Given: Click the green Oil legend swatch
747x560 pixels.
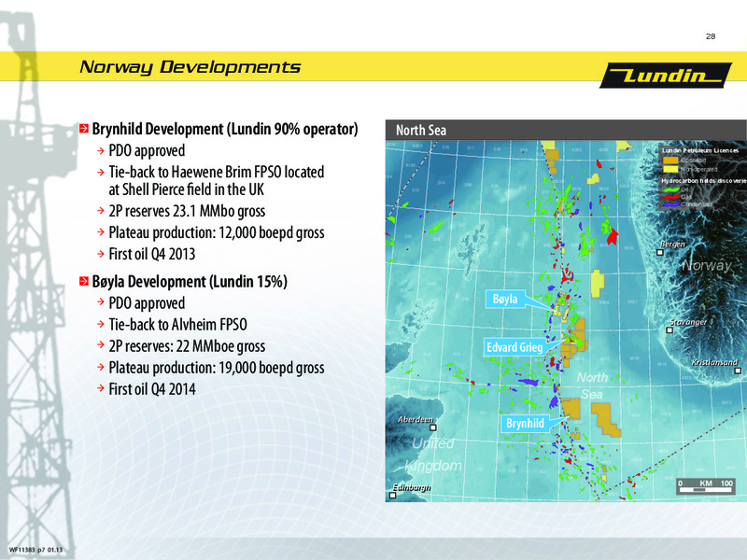Looking at the screenshot, I should point(670,190).
